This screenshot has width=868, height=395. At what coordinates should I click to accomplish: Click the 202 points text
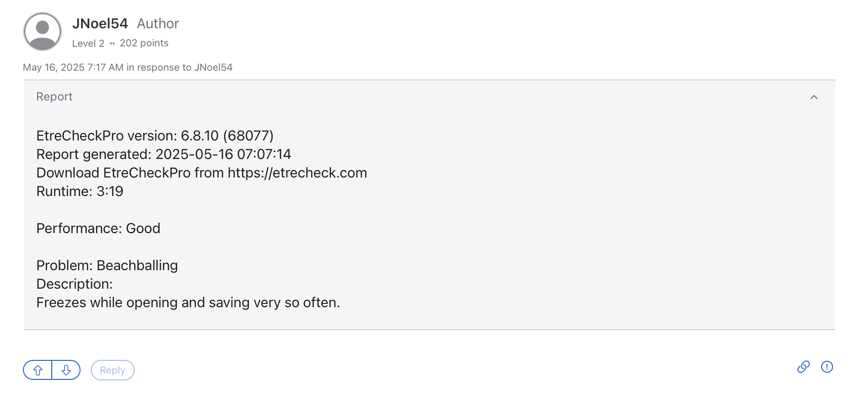[144, 43]
